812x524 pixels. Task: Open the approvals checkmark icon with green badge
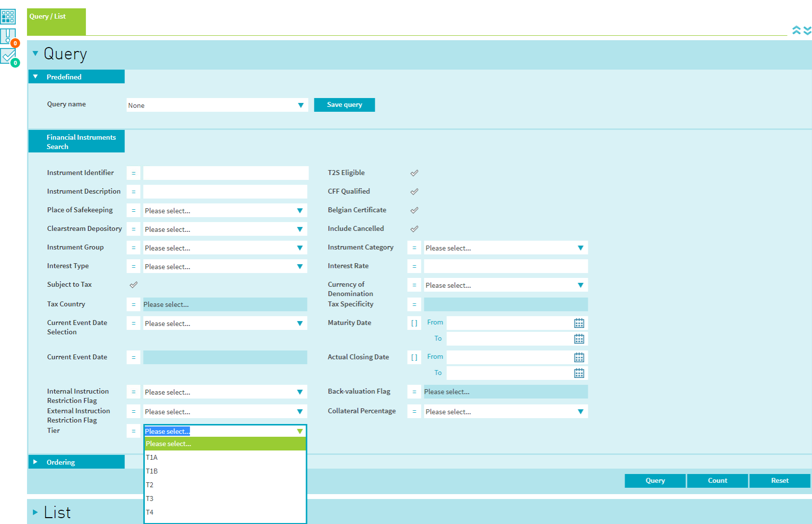point(8,55)
